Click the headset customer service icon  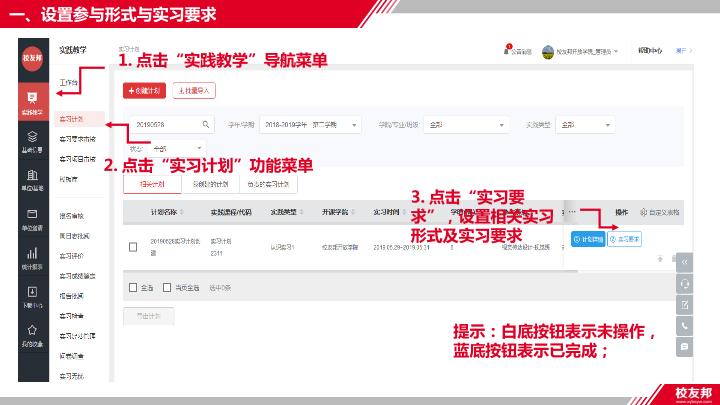pos(685,282)
